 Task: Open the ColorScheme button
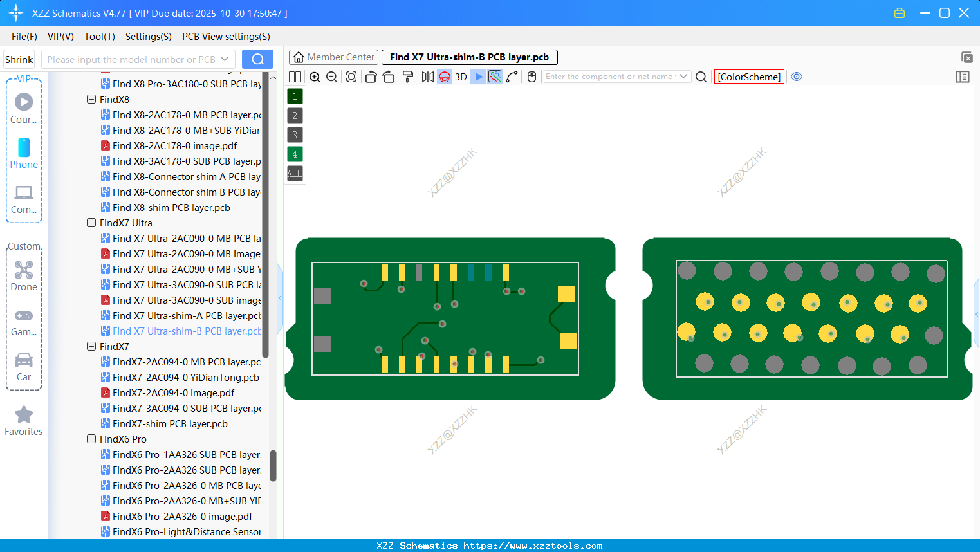(749, 77)
